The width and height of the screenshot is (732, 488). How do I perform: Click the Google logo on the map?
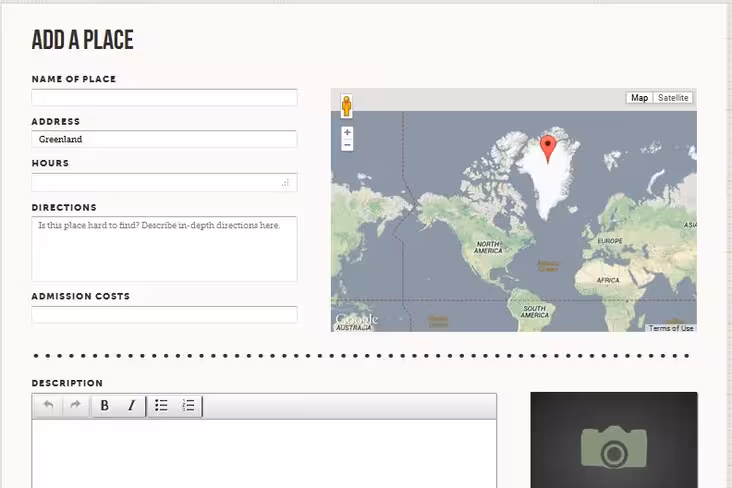(x=357, y=319)
